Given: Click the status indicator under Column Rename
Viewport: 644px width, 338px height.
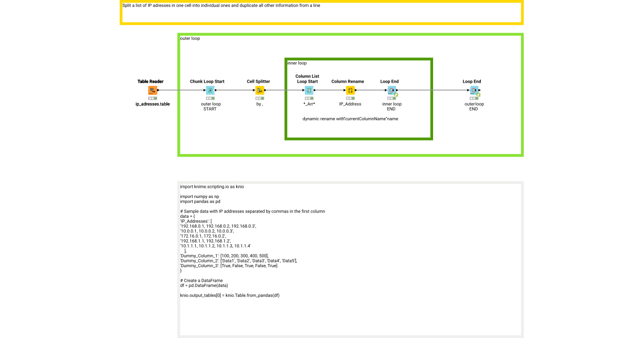Looking at the screenshot, I should pyautogui.click(x=351, y=98).
